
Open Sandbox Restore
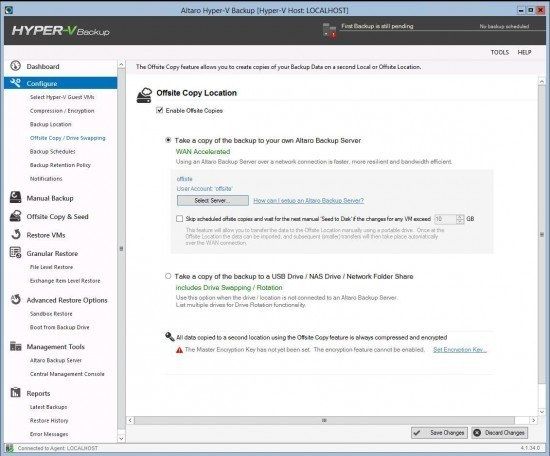click(x=51, y=314)
